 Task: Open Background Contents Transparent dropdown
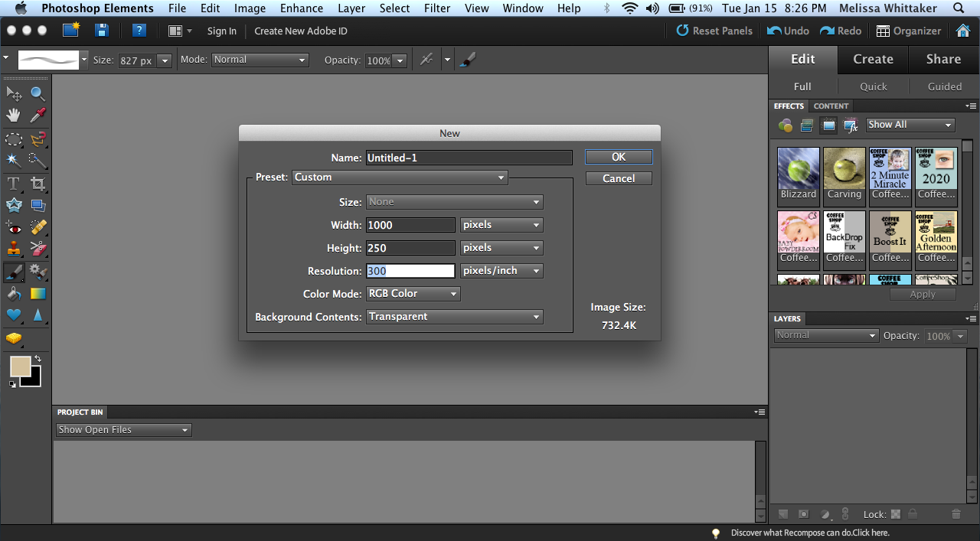point(455,317)
